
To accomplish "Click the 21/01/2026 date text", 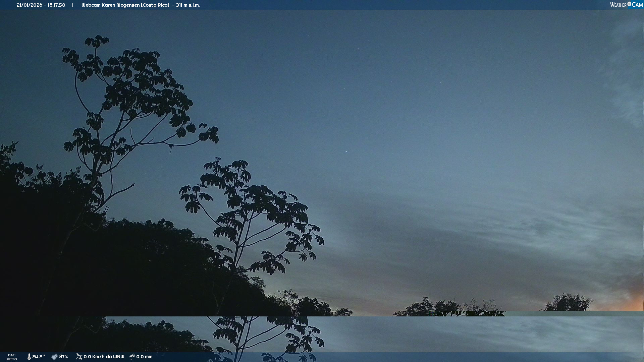I will click(30, 5).
